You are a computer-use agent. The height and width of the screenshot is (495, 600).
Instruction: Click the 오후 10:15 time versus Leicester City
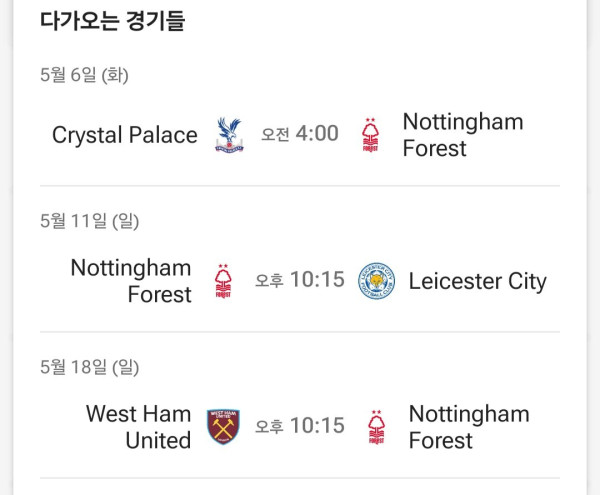pos(300,280)
